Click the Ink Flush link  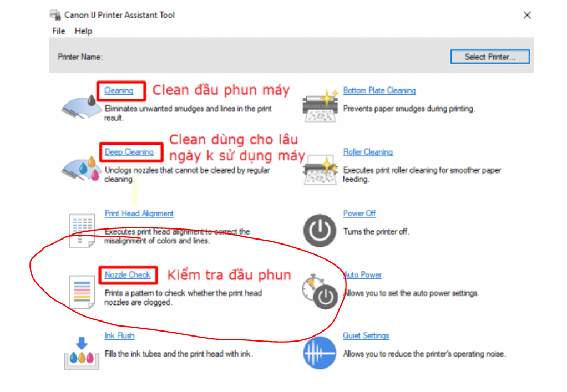120,335
